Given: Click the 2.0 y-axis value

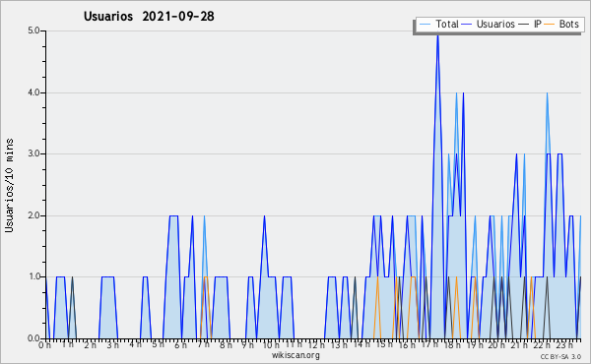Looking at the screenshot, I should point(33,215).
